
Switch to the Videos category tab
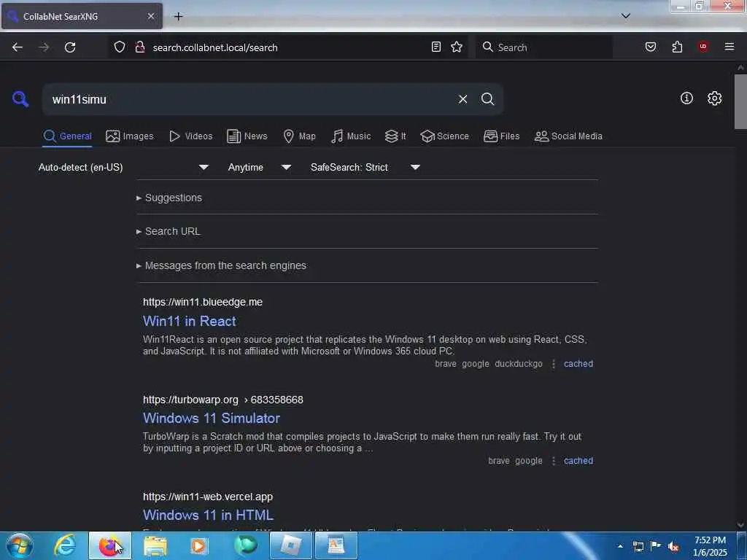pyautogui.click(x=190, y=136)
